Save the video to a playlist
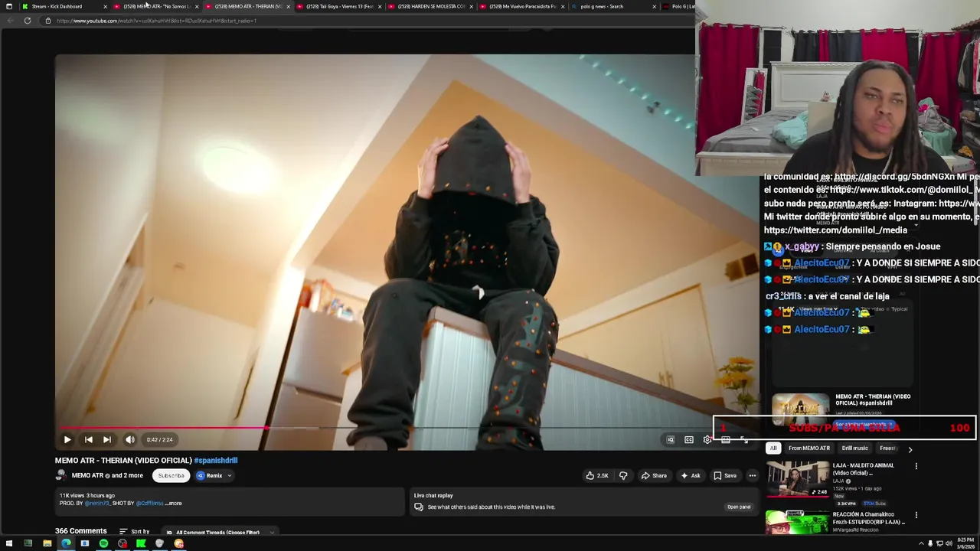 (x=725, y=475)
